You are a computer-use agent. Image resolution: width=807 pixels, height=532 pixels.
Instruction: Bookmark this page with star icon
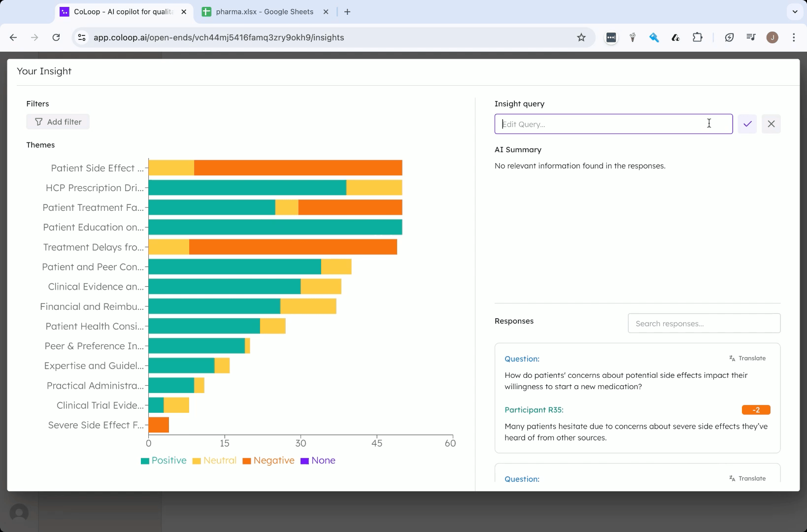581,37
